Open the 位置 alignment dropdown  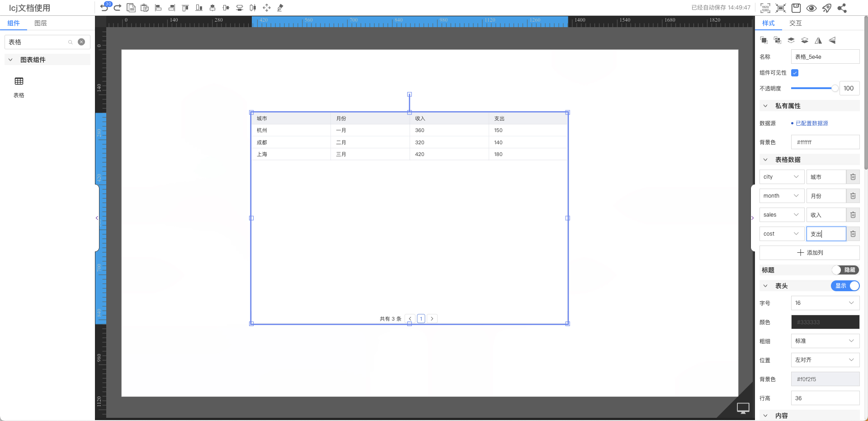pyautogui.click(x=825, y=360)
